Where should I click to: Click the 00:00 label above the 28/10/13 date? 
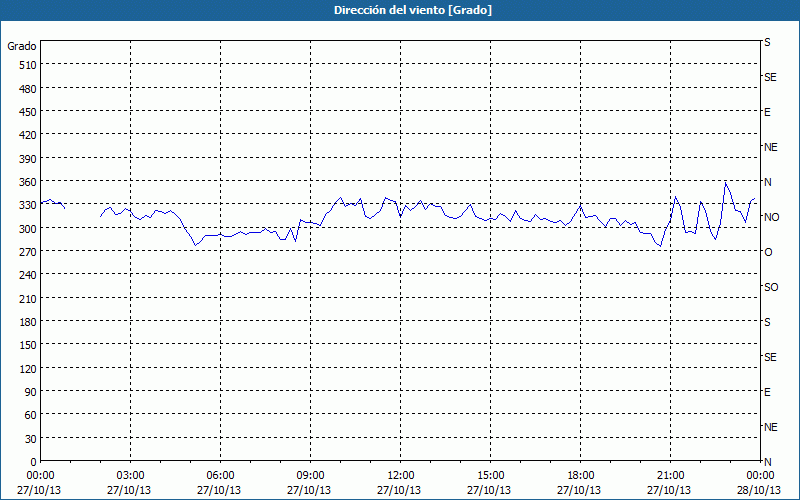click(760, 476)
